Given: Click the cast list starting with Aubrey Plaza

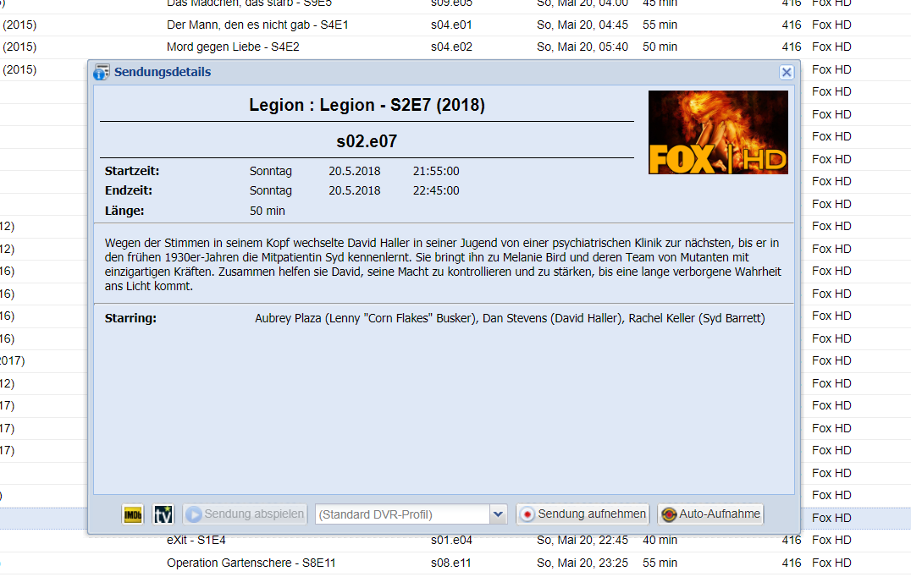Looking at the screenshot, I should pos(511,319).
